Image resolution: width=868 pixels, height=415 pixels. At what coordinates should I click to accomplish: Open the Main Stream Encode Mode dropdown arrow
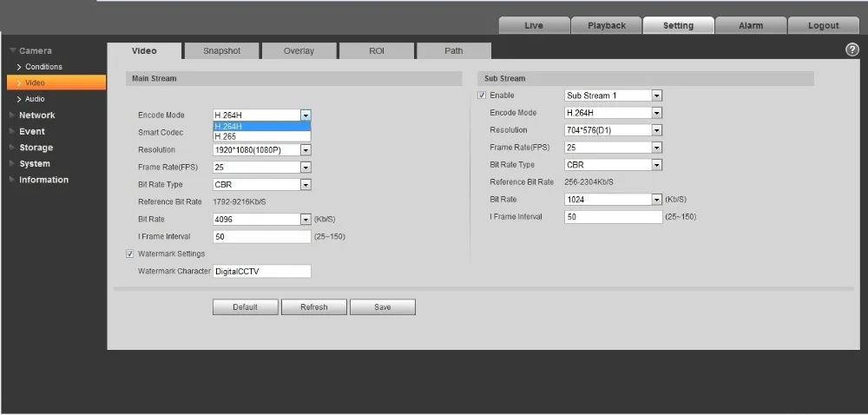click(x=306, y=115)
